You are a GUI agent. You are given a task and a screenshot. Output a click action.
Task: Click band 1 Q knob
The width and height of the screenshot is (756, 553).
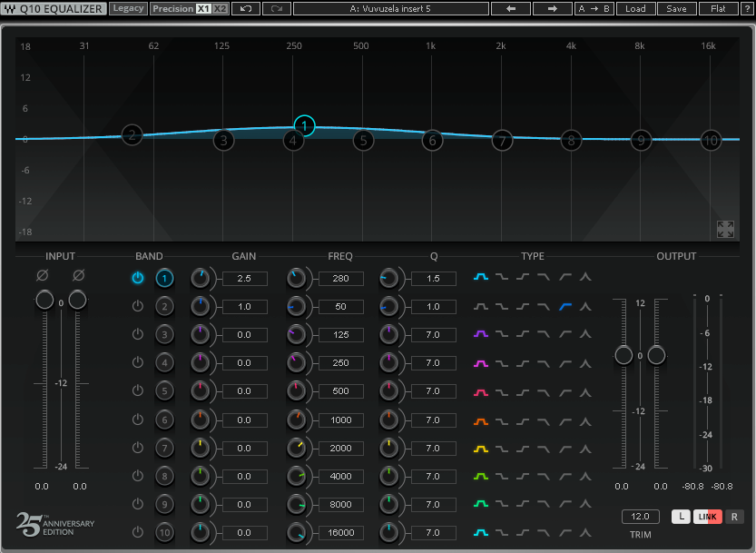point(388,279)
